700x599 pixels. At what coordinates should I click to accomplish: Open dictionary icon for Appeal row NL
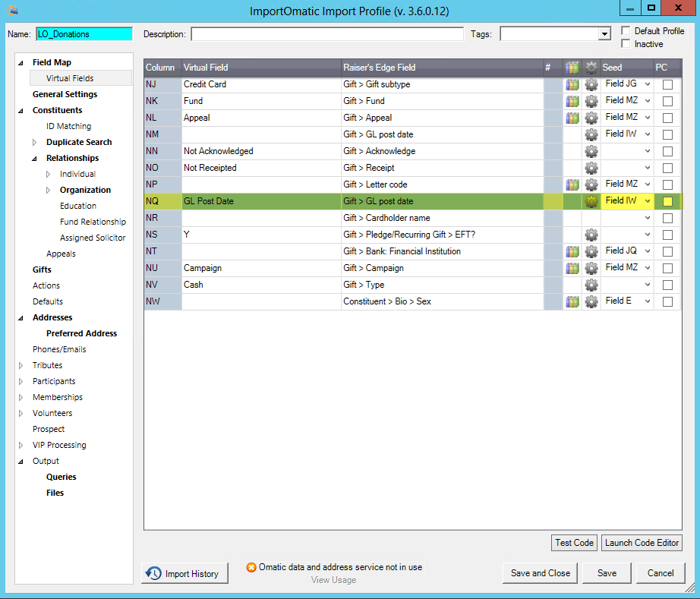click(572, 118)
